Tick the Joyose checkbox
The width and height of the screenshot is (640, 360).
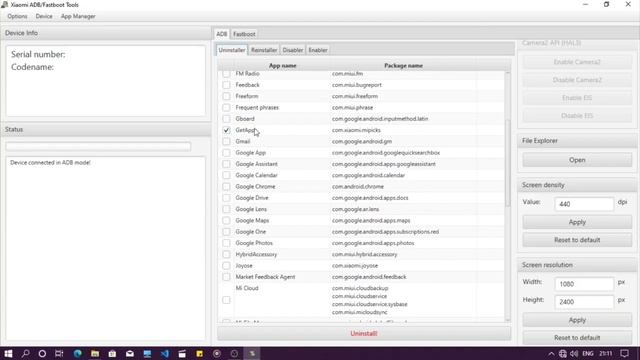tap(226, 266)
